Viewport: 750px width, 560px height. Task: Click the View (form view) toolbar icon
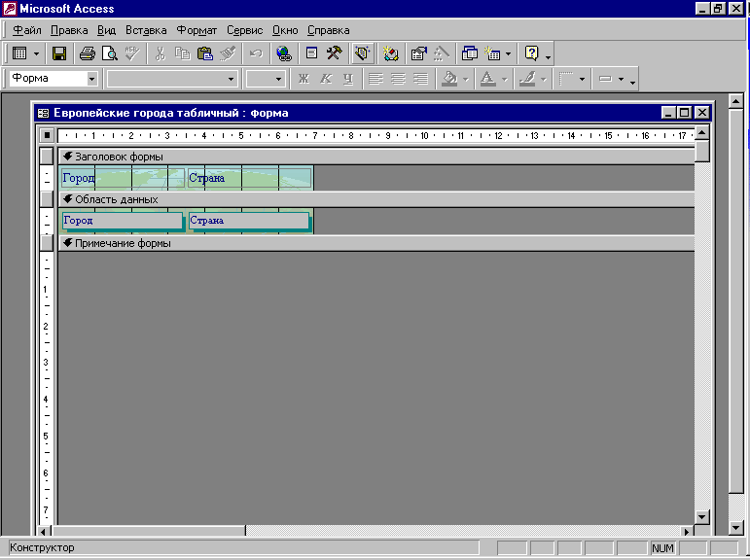click(x=19, y=53)
